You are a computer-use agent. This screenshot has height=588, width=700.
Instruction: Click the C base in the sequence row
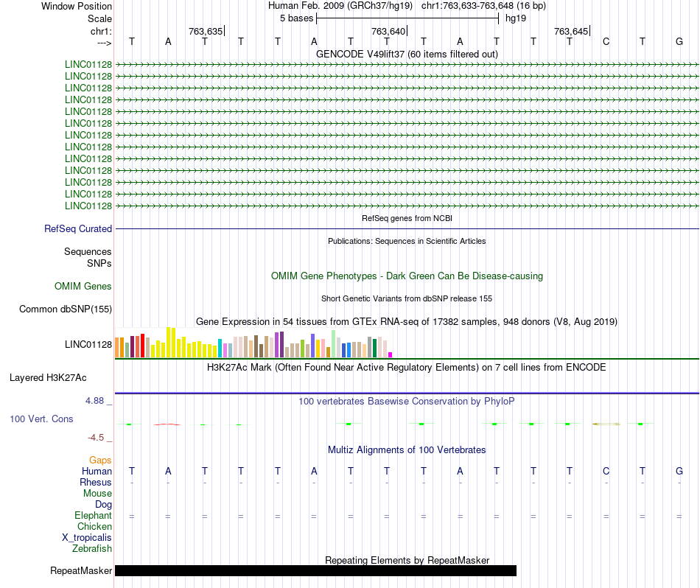606,41
